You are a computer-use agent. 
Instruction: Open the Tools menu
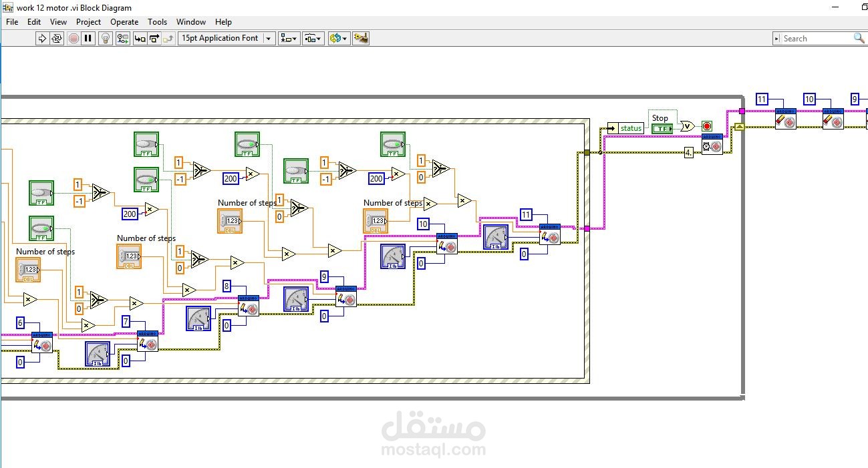(158, 22)
